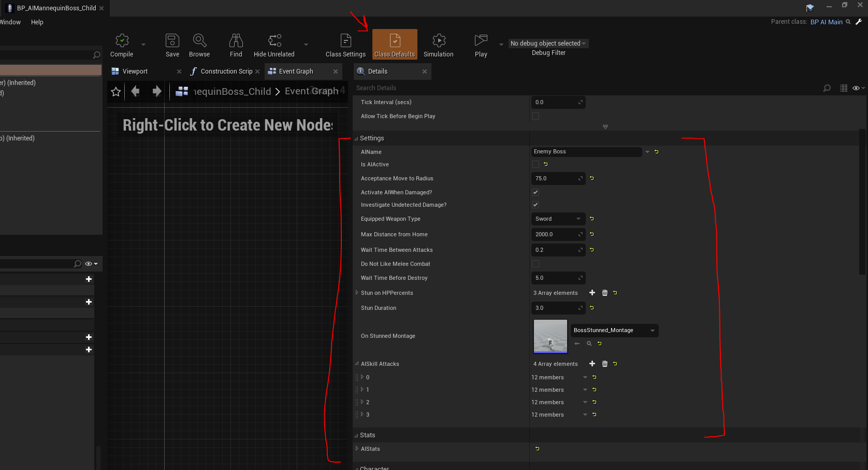Image resolution: width=868 pixels, height=470 pixels.
Task: Empty the AISkill Attacks array
Action: coord(604,364)
